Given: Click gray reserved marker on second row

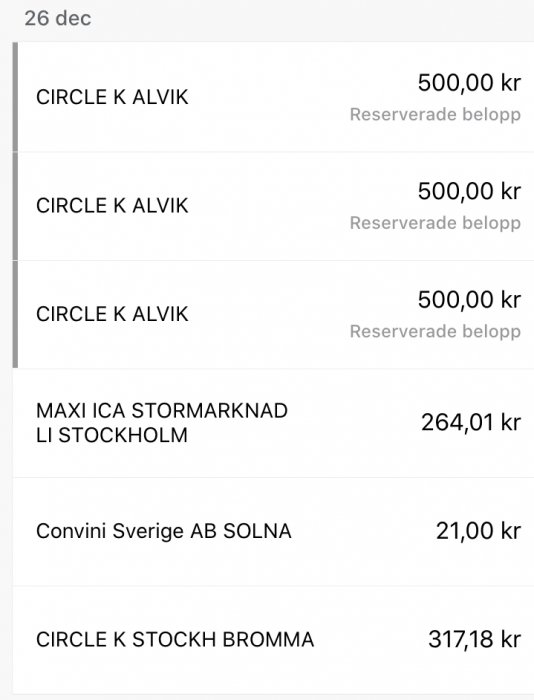Looking at the screenshot, I should 15,206.
